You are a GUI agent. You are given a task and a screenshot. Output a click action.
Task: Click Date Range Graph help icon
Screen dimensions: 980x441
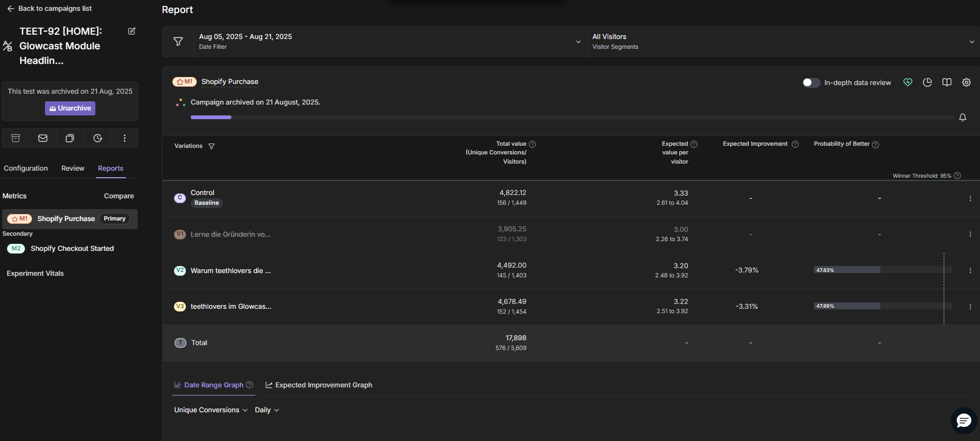[x=249, y=385]
